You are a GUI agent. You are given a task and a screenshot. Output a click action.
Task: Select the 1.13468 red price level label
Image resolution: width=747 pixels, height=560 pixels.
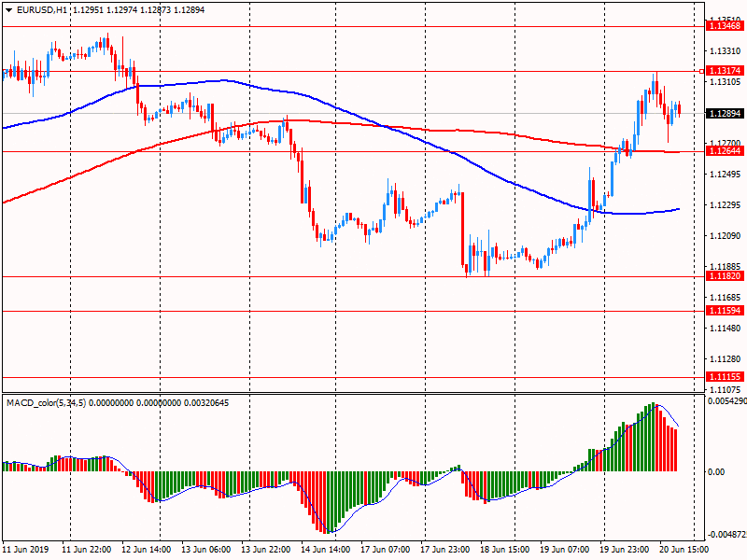click(725, 26)
